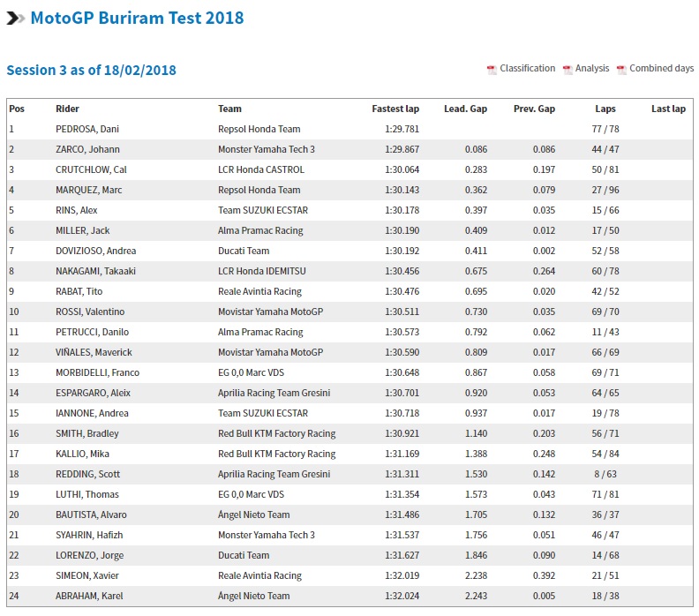The width and height of the screenshot is (699, 616).
Task: Click fastest lap time 1:32.024
Action: (x=402, y=596)
